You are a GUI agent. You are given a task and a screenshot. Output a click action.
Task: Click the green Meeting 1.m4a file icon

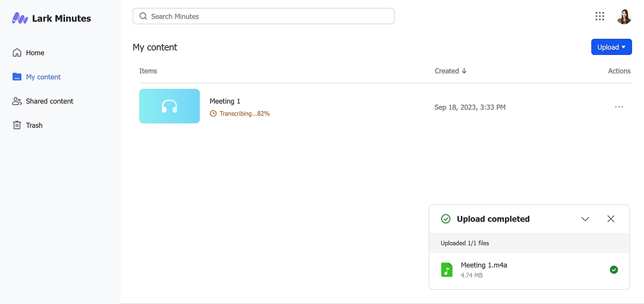(447, 270)
